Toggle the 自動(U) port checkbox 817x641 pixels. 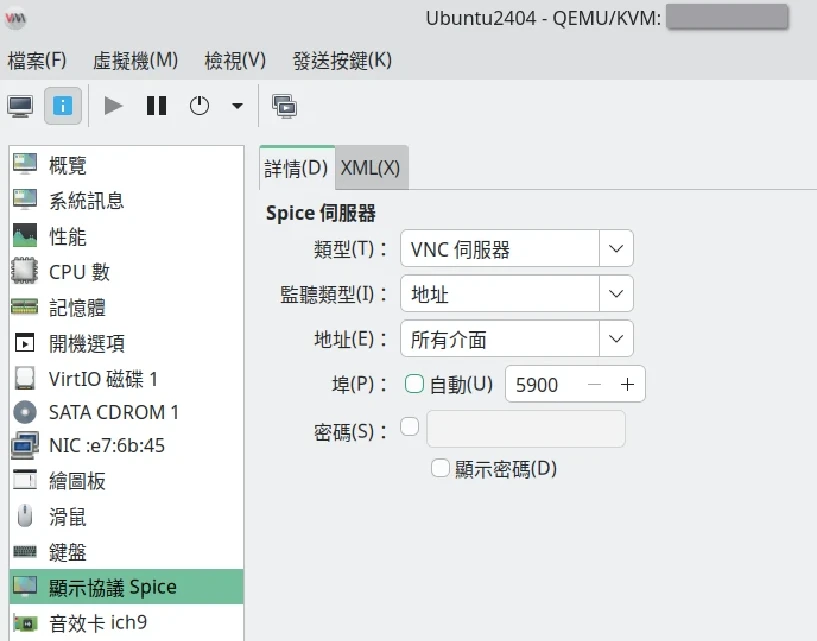pos(414,384)
